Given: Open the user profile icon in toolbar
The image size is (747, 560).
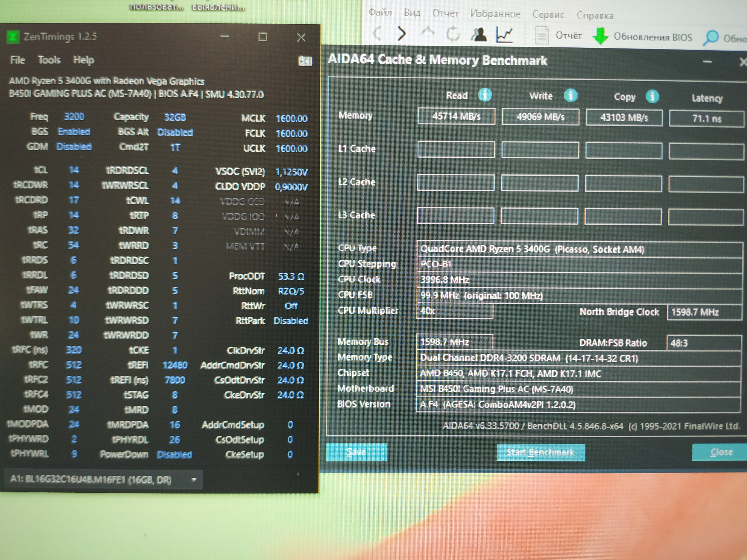Looking at the screenshot, I should pos(479,34).
